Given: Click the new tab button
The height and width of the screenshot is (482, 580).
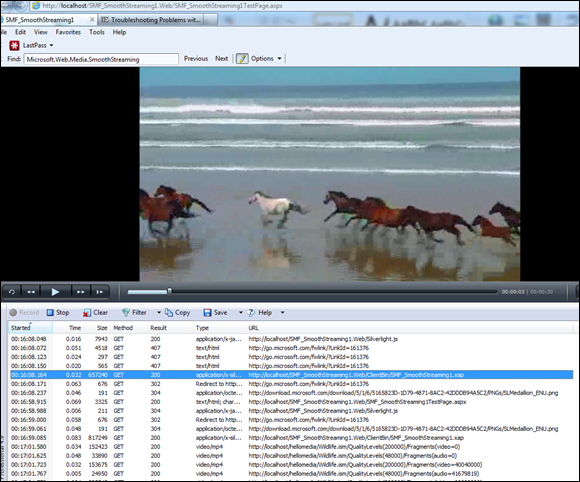Looking at the screenshot, I should tap(210, 20).
